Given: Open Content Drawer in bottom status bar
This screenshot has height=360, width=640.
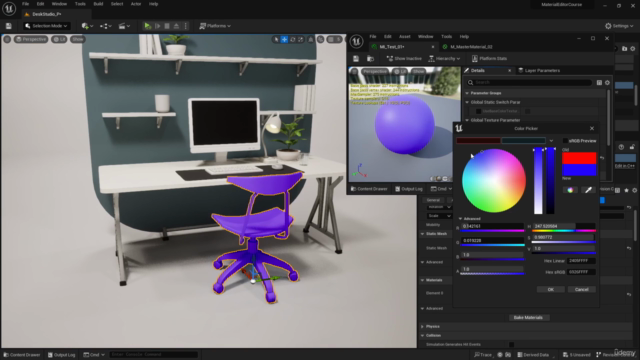Looking at the screenshot, I should point(22,355).
